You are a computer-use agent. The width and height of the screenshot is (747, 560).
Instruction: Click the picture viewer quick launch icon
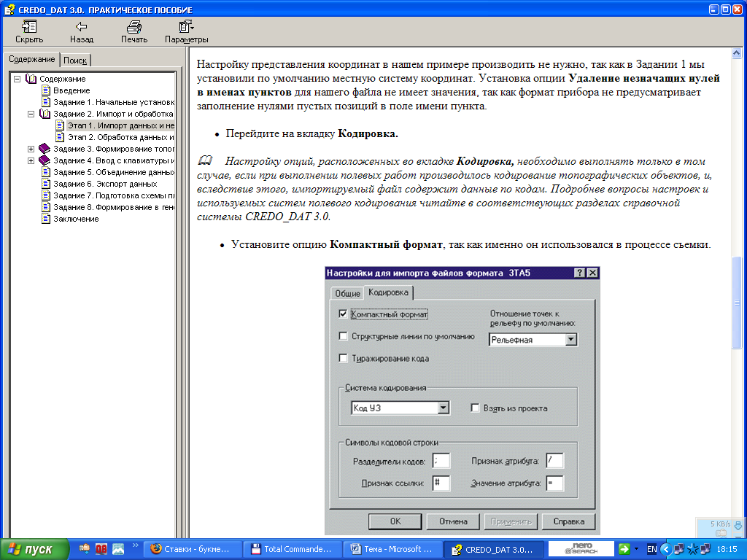pyautogui.click(x=118, y=549)
